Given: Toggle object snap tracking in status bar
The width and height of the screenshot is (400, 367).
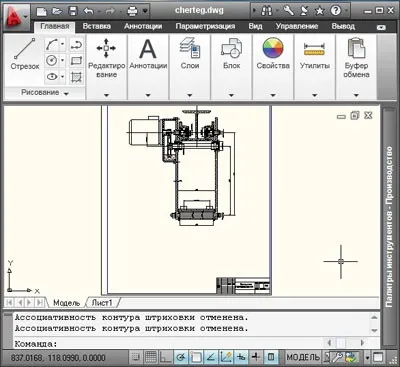Looking at the screenshot, I should pos(211,357).
